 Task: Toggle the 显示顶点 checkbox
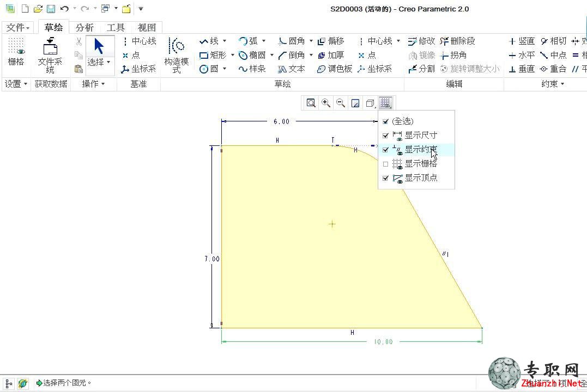tap(385, 178)
